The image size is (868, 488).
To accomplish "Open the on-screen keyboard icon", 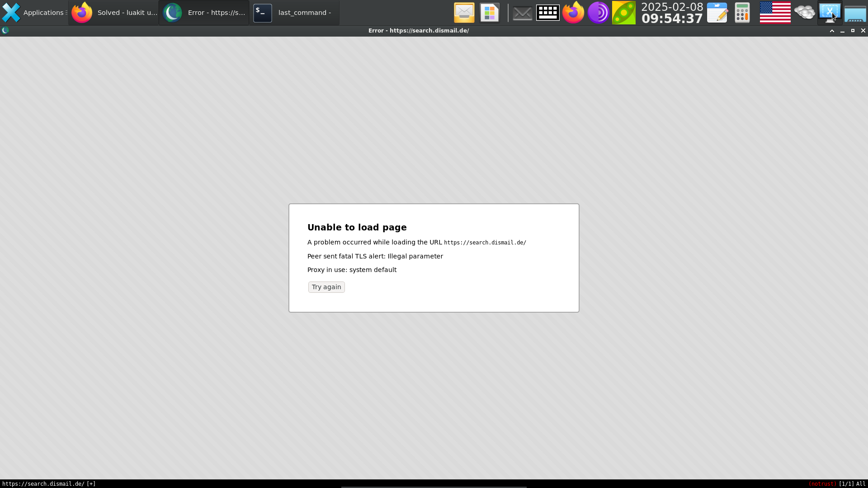I will tap(547, 13).
